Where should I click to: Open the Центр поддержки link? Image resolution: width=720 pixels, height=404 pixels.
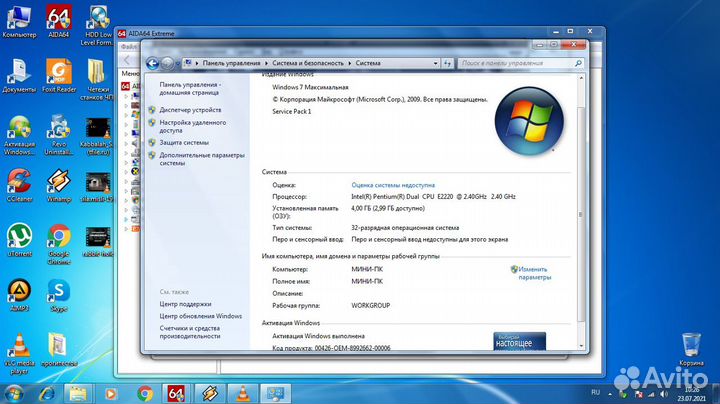[185, 304]
